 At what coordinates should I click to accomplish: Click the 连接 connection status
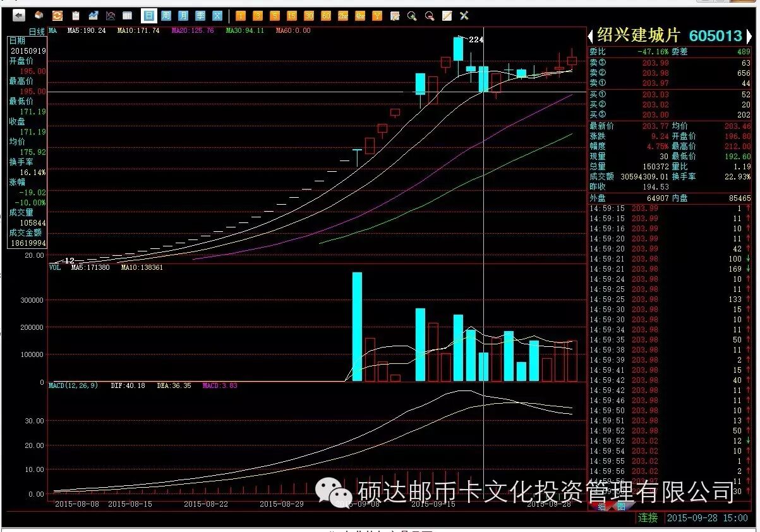(648, 517)
